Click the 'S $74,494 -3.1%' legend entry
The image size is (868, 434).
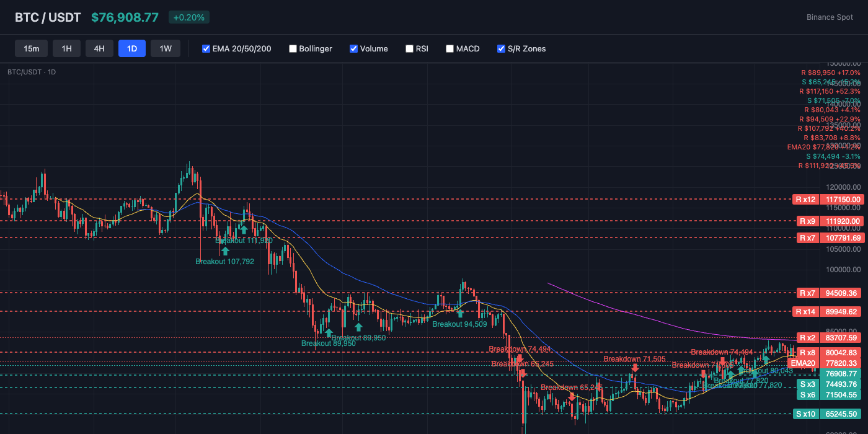(x=833, y=156)
